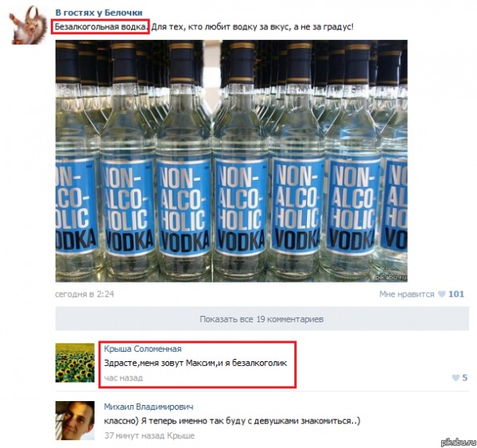Open the 'В гостях у Белочки' group link
Image resolution: width=477 pixels, height=448 pixels.
(x=99, y=13)
